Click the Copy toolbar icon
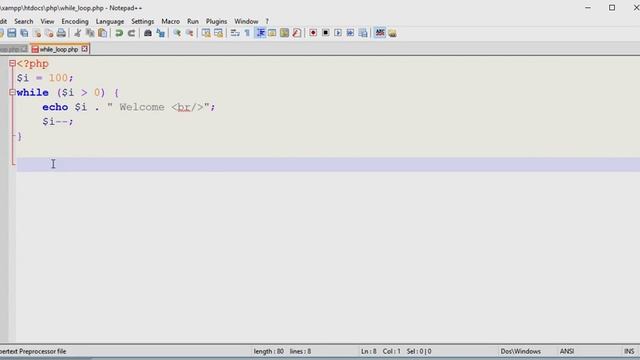The height and width of the screenshot is (360, 640). [90, 33]
